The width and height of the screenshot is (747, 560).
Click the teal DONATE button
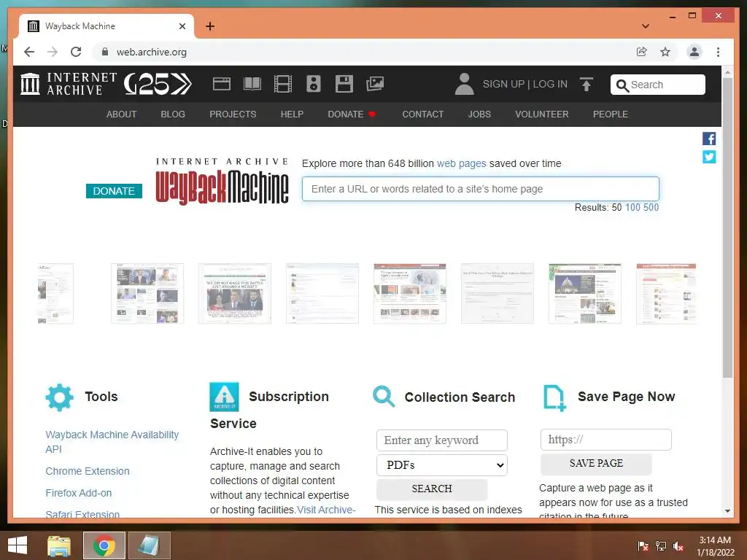[x=114, y=191]
